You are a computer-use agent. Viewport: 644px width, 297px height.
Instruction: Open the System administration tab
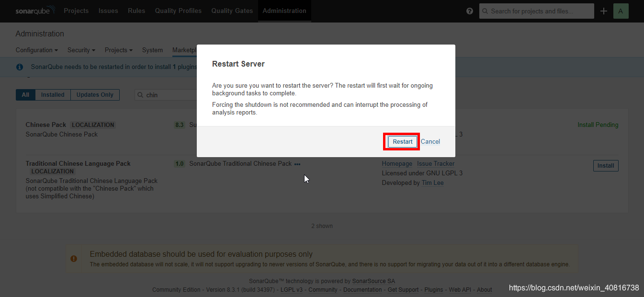pyautogui.click(x=152, y=50)
